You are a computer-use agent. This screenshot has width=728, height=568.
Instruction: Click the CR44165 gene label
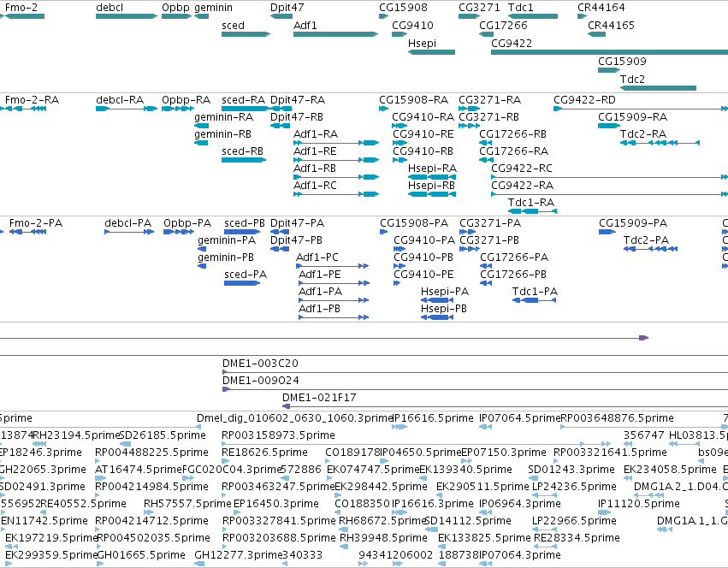pos(611,25)
